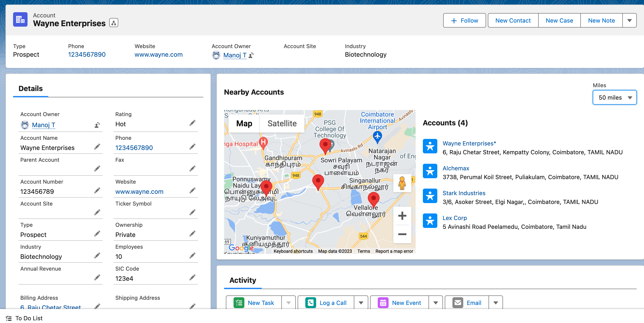644x323 pixels.
Task: Click the pencil icon for Rating field
Action: point(192,123)
